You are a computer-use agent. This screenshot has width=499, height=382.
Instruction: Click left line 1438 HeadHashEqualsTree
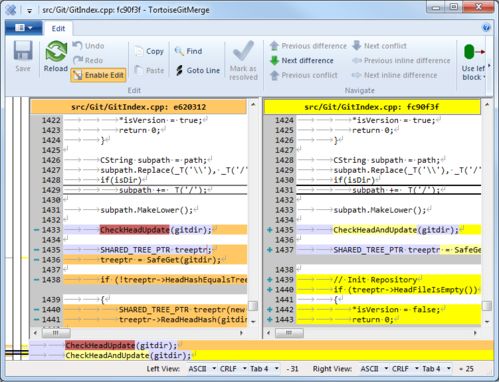coord(155,280)
